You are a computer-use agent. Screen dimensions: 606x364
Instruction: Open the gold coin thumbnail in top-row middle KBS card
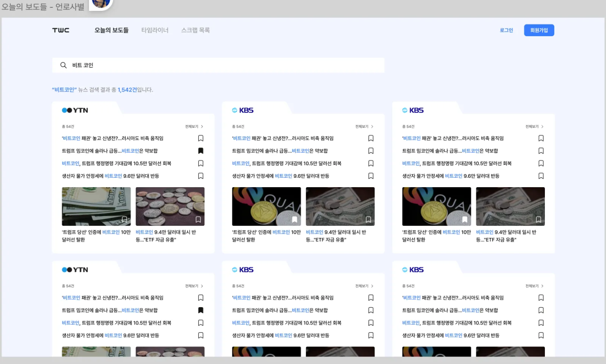[266, 206]
